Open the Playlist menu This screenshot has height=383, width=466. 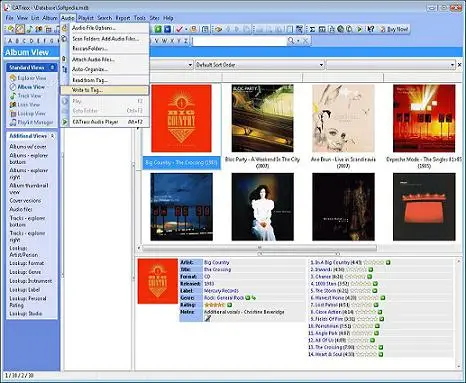[86, 18]
